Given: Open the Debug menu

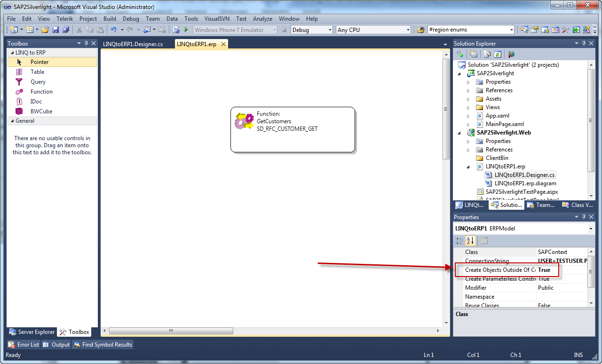Looking at the screenshot, I should coord(131,19).
